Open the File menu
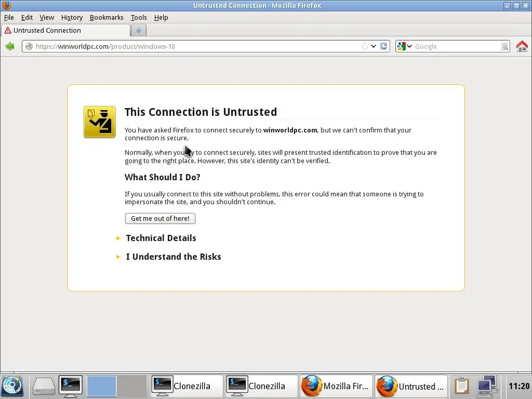 coord(9,17)
